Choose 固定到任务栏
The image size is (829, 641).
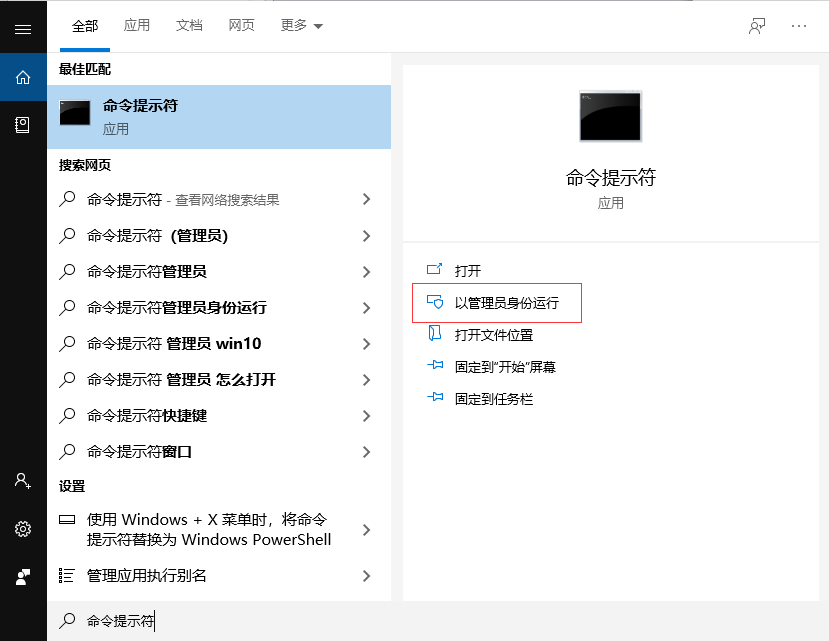[x=494, y=399]
